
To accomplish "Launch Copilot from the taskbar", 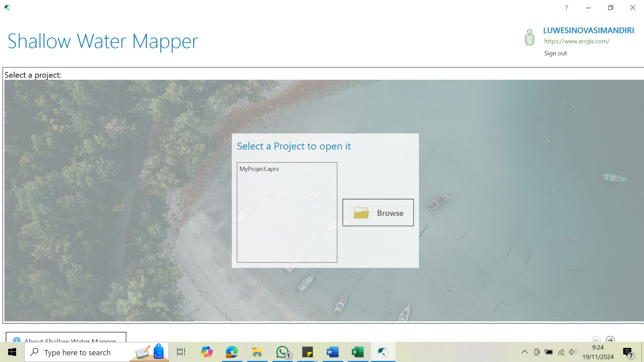I will point(207,352).
